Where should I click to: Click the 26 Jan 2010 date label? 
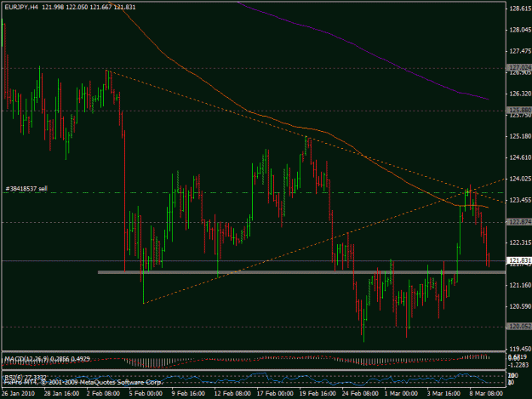(19, 393)
